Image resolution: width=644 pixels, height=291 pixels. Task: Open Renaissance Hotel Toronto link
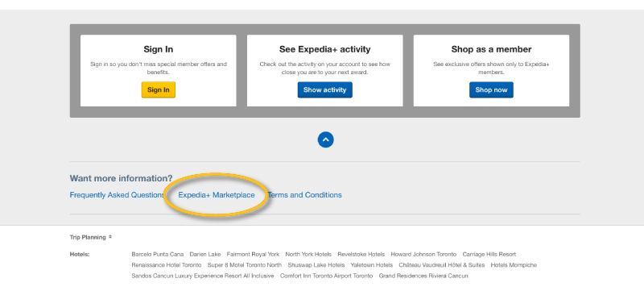pos(167,265)
